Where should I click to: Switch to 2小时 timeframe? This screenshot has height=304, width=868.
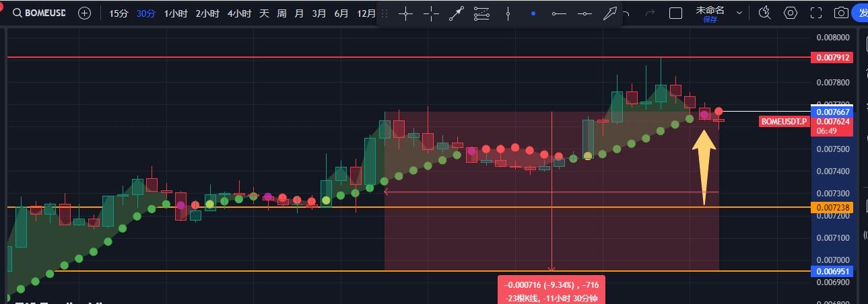pos(207,13)
